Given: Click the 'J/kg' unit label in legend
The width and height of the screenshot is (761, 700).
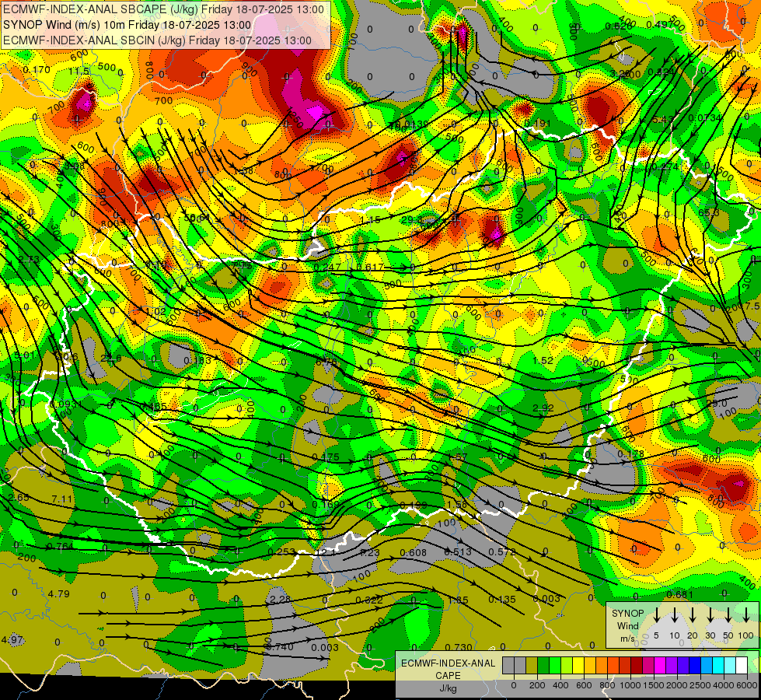Looking at the screenshot, I should pyautogui.click(x=448, y=688).
